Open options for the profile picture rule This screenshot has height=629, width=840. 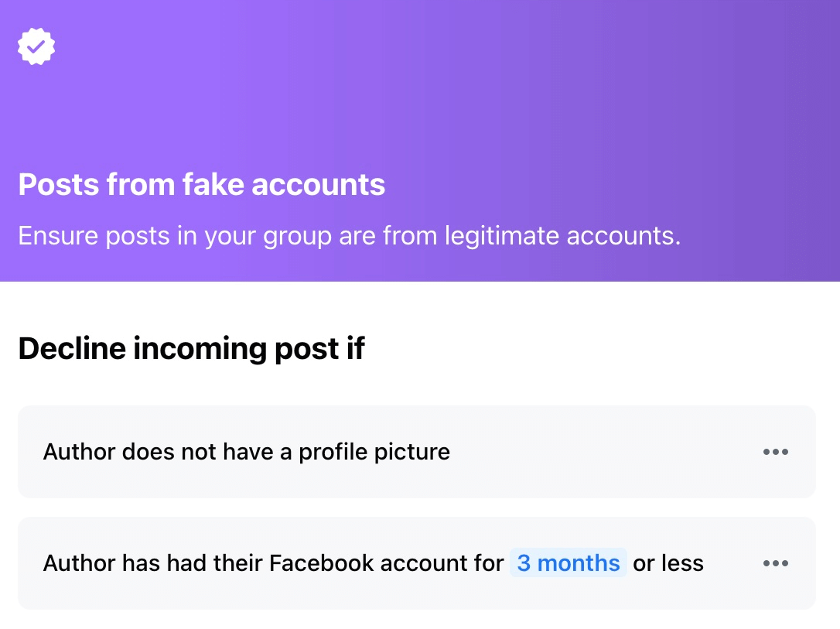[775, 452]
